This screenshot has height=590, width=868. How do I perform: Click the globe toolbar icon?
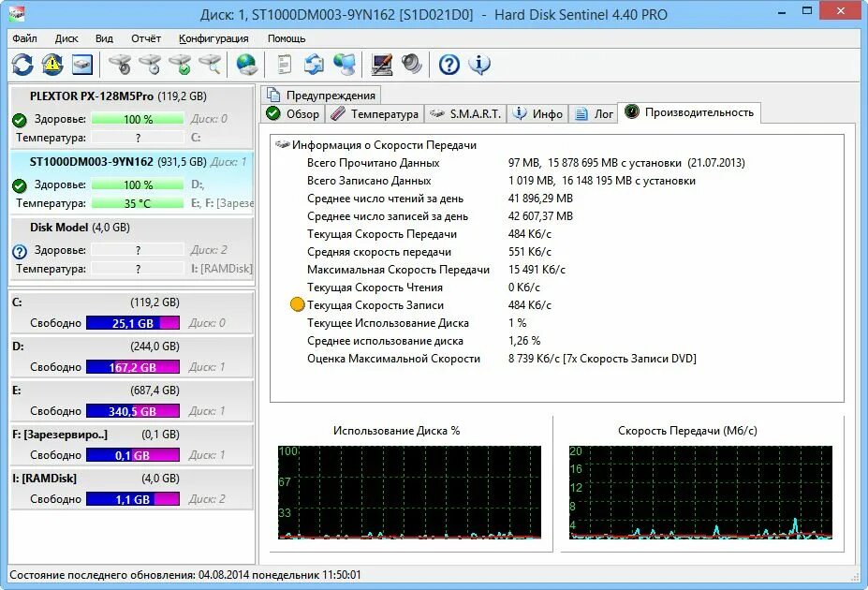point(246,65)
